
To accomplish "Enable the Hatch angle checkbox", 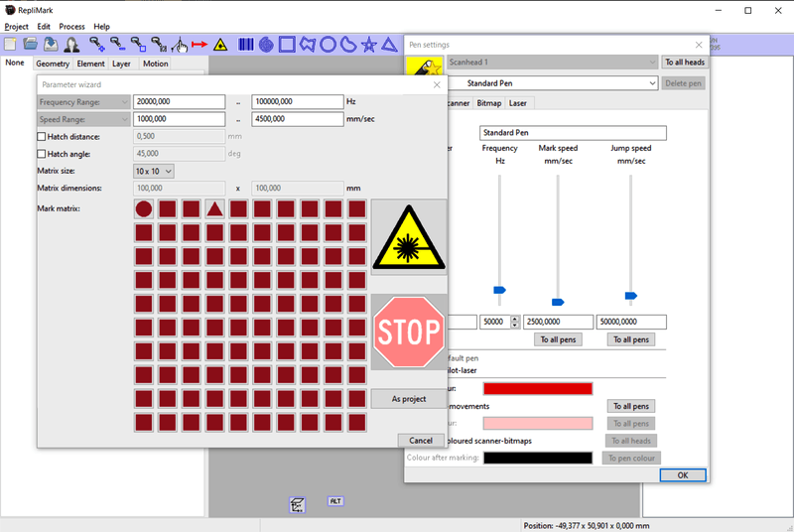I will coord(42,154).
